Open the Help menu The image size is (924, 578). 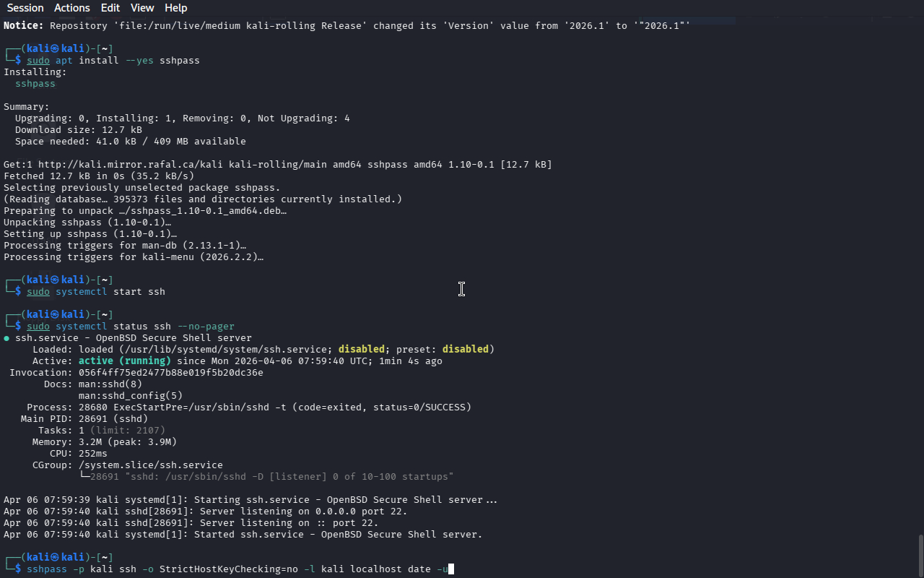coord(175,8)
